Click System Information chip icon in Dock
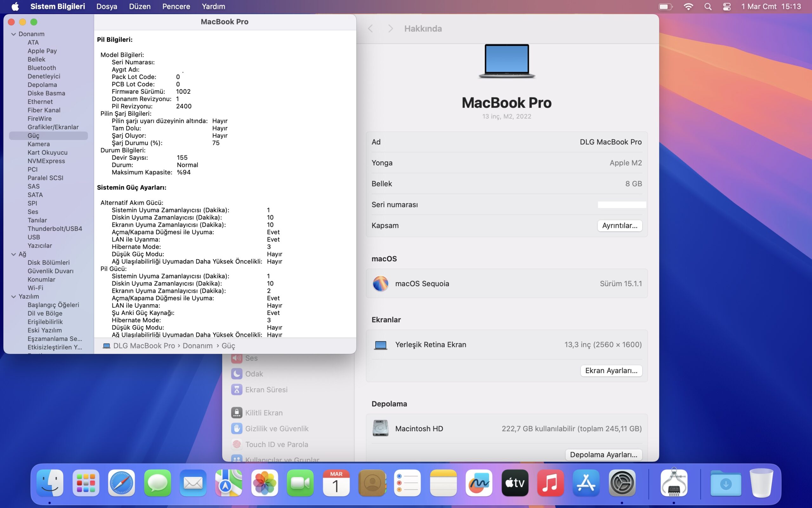812x508 pixels. 674,483
